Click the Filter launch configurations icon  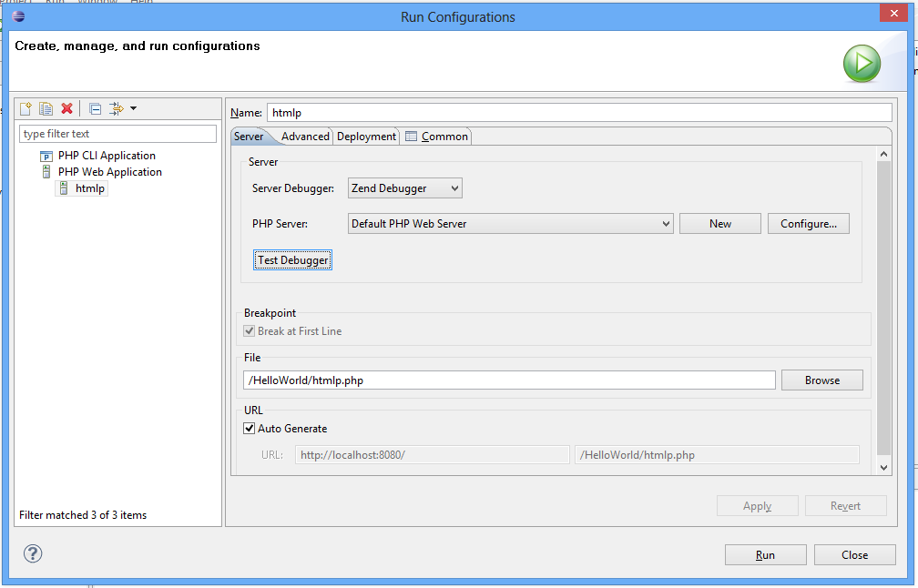[116, 108]
